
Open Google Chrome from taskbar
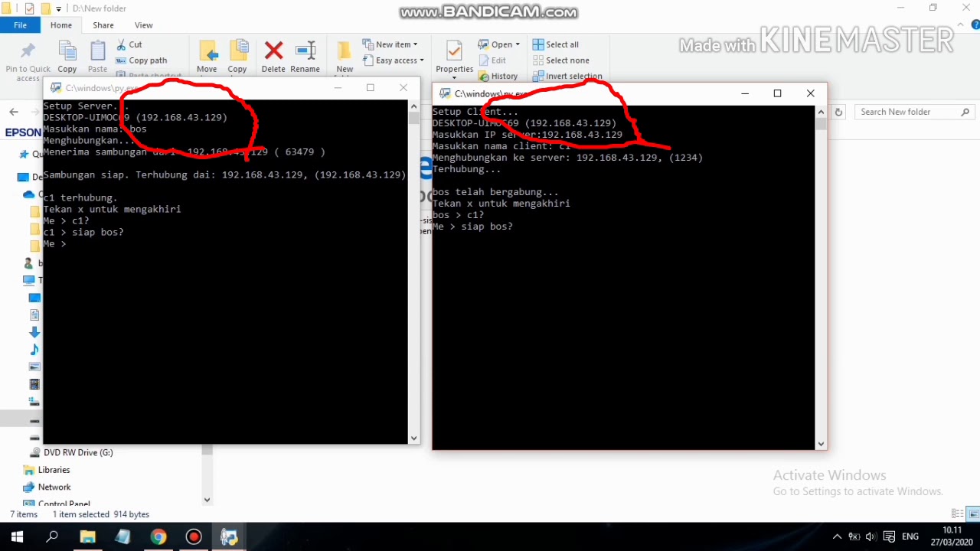(158, 536)
